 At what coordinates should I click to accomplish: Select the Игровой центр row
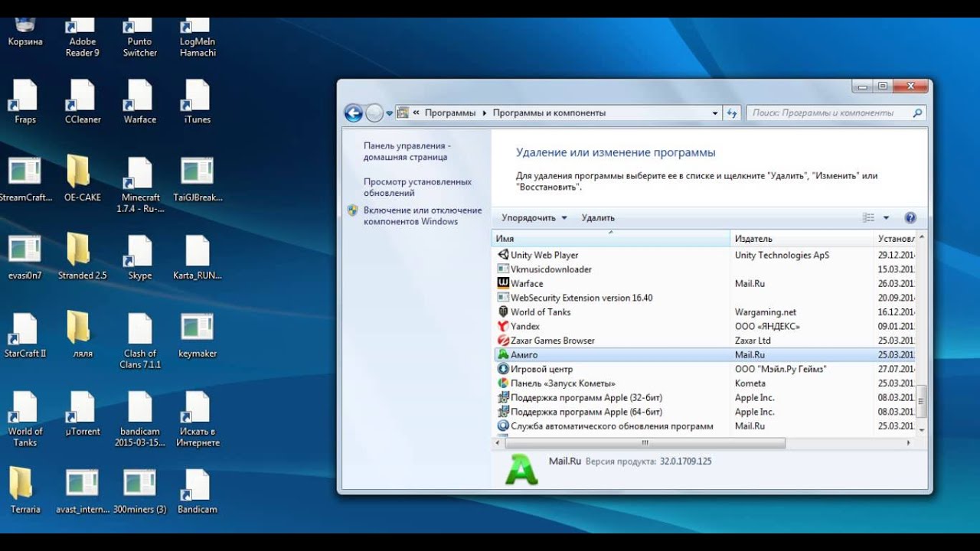(704, 369)
